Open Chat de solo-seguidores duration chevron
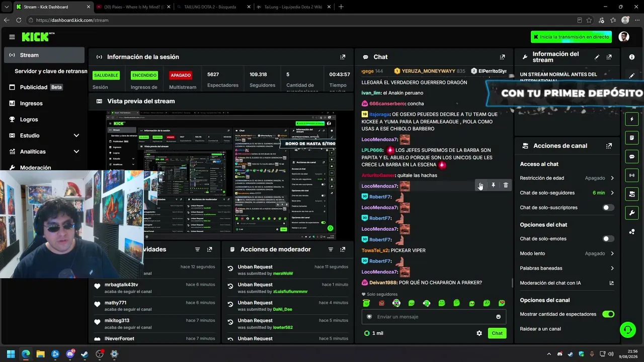644x362 pixels. [612, 193]
